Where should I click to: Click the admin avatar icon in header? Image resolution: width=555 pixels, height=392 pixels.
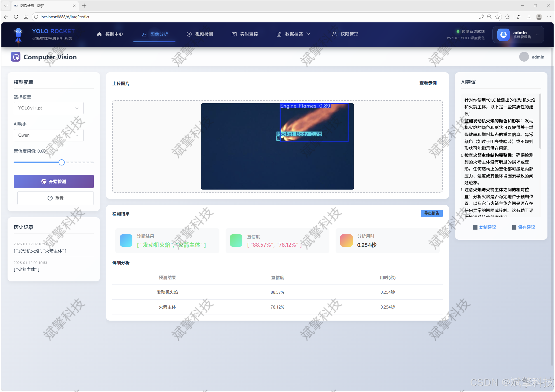point(503,34)
